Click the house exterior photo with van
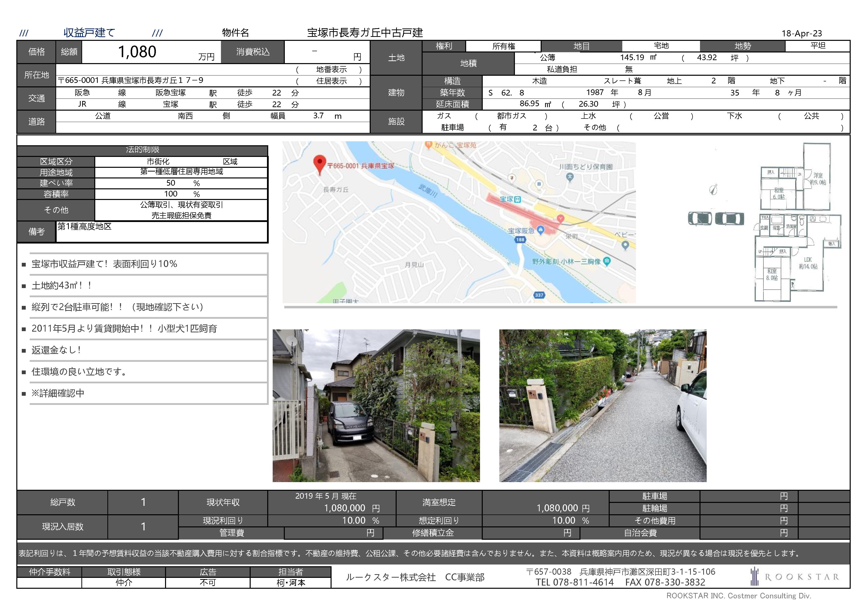The image size is (868, 614). point(376,405)
